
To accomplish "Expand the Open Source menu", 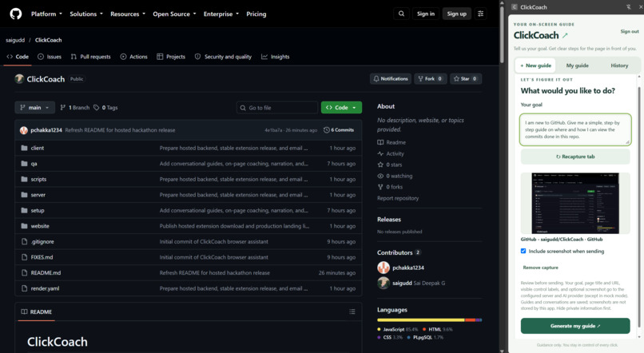I will coord(174,14).
